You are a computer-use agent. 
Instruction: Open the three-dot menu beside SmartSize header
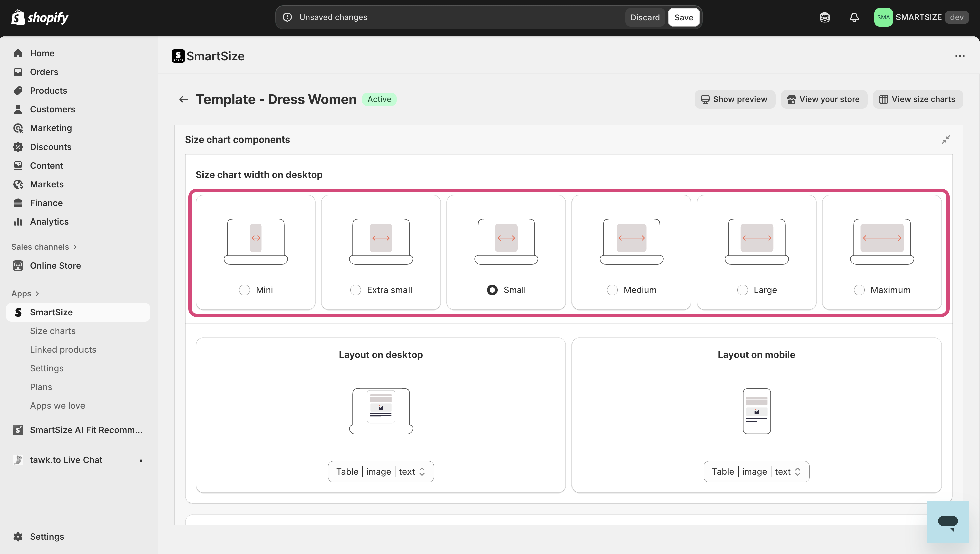[x=959, y=56]
